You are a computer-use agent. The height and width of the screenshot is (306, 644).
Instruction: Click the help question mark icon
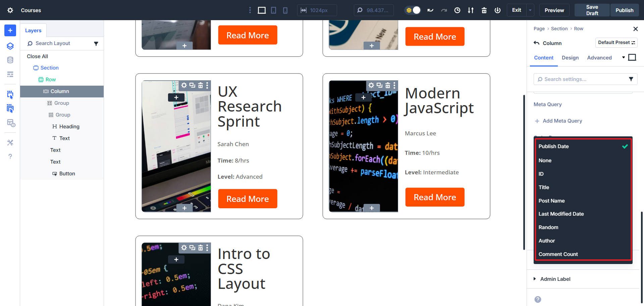pyautogui.click(x=10, y=156)
